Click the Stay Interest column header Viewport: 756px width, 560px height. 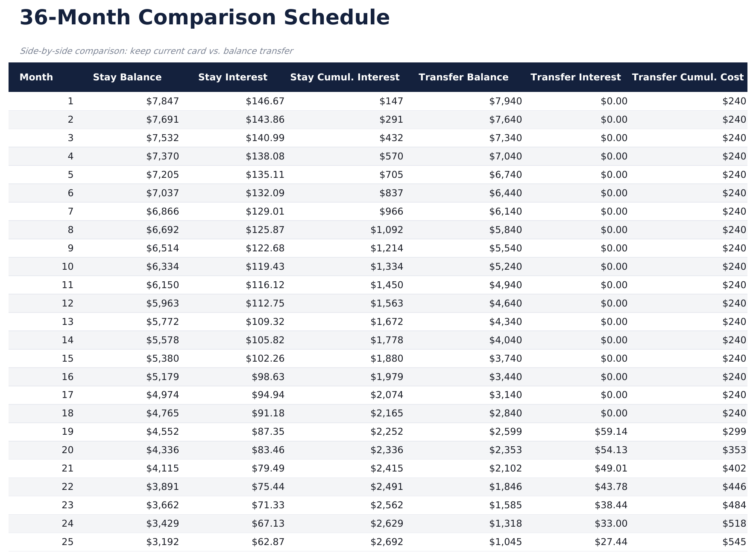click(x=233, y=77)
